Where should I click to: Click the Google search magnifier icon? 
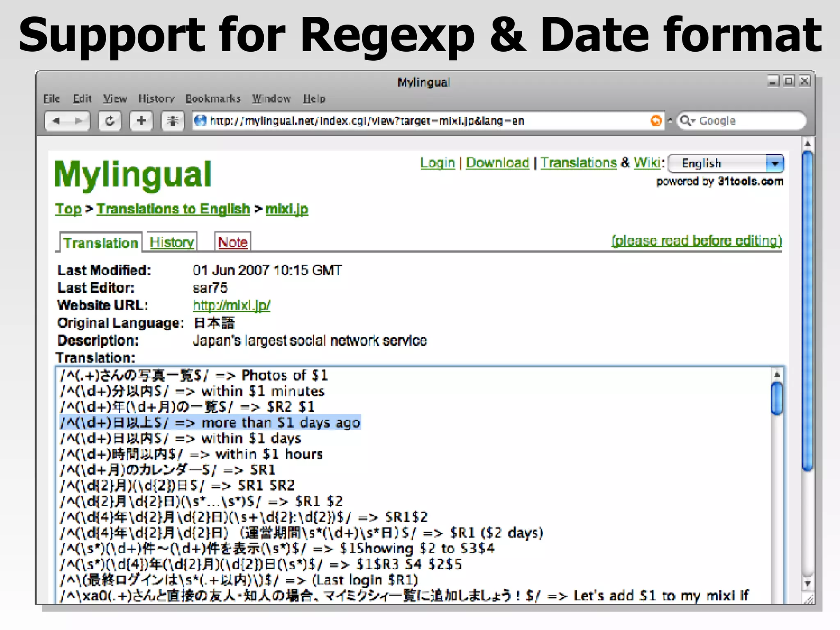(x=687, y=121)
